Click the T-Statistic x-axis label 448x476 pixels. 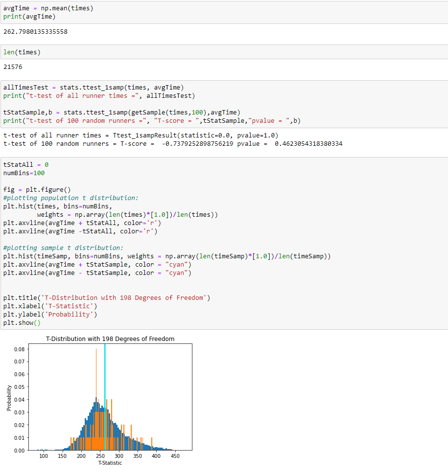(x=110, y=463)
